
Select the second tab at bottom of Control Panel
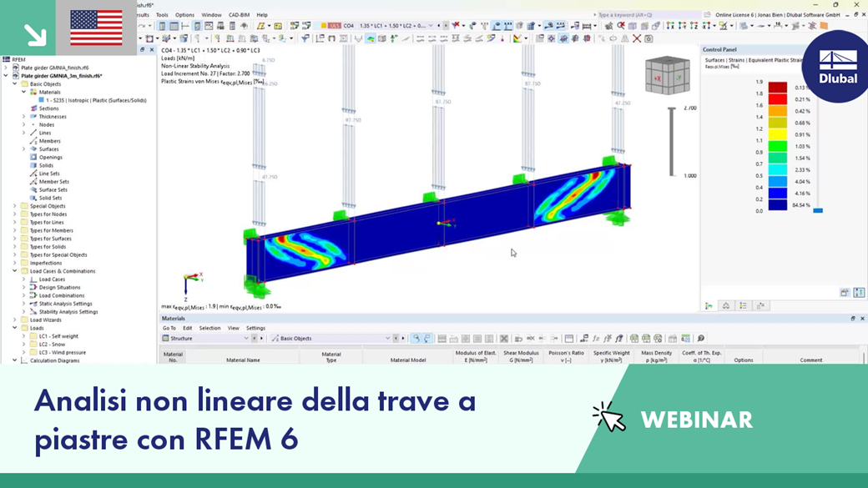coord(726,305)
